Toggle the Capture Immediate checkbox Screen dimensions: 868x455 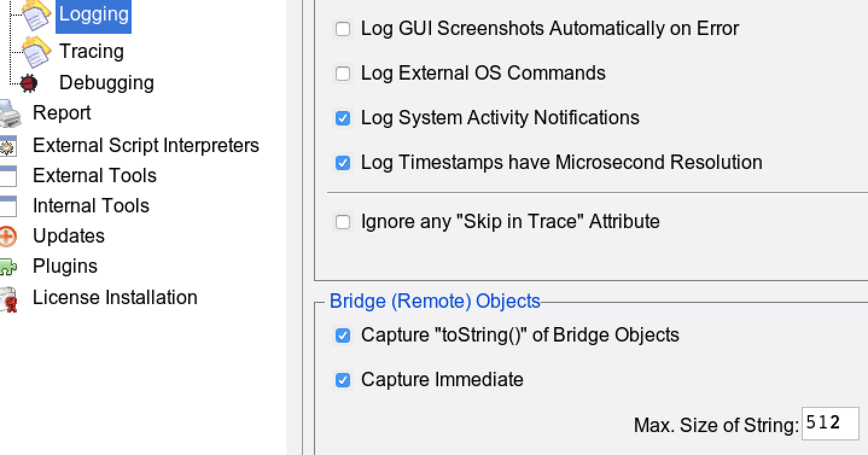343,380
